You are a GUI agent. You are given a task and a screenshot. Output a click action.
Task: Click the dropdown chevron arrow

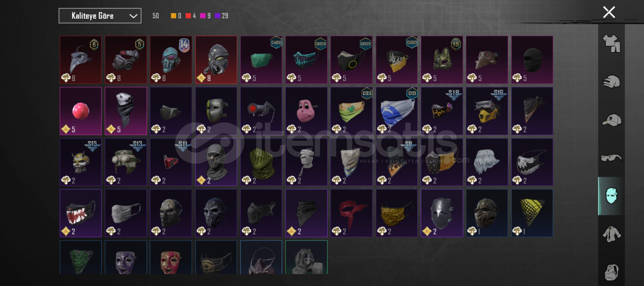(x=133, y=16)
